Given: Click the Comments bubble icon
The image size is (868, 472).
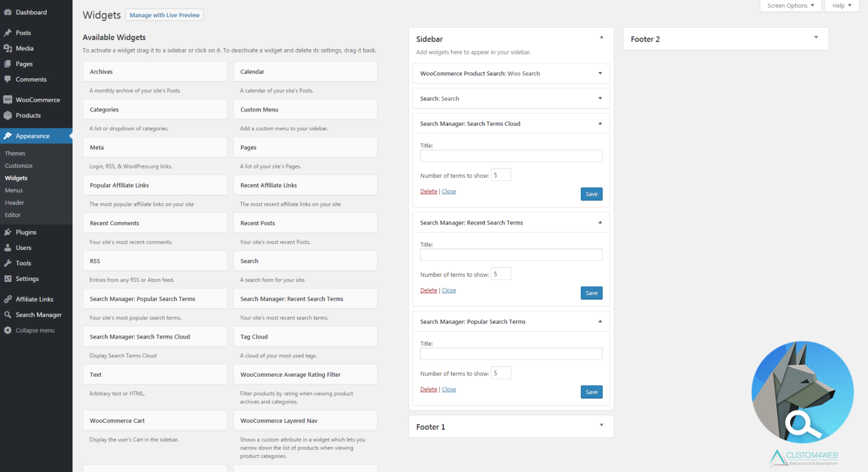Looking at the screenshot, I should coord(8,79).
